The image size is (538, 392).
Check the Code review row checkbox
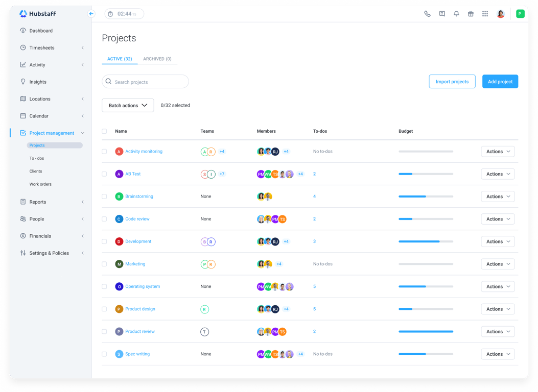(104, 219)
